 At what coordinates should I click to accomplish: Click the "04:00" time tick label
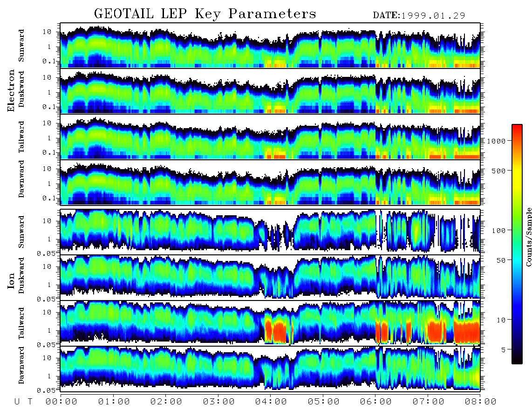[x=271, y=402]
